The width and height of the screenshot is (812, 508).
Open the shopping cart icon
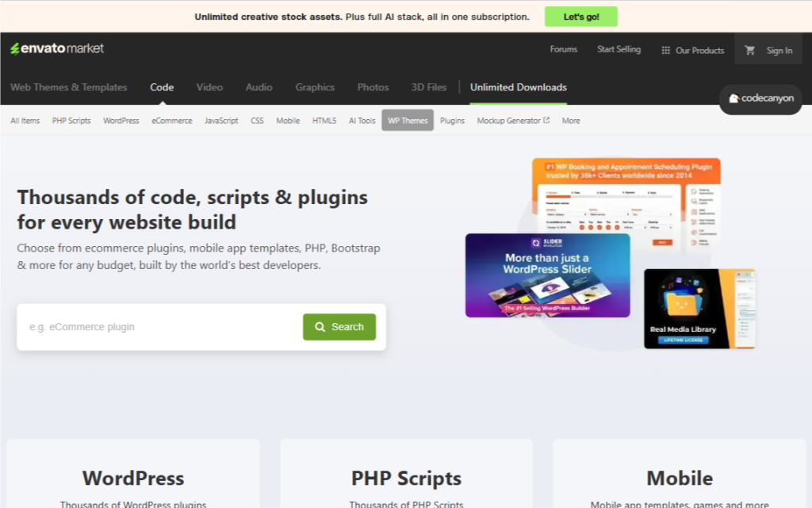[749, 50]
